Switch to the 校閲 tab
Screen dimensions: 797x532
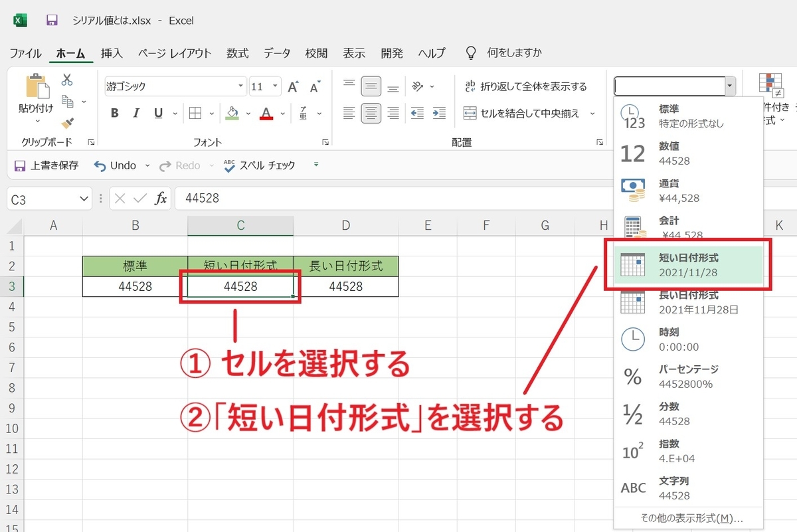(x=316, y=53)
